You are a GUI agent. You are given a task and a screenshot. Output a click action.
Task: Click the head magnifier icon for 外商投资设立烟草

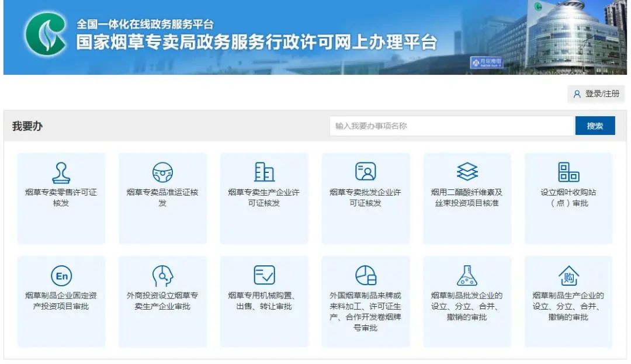coord(162,276)
